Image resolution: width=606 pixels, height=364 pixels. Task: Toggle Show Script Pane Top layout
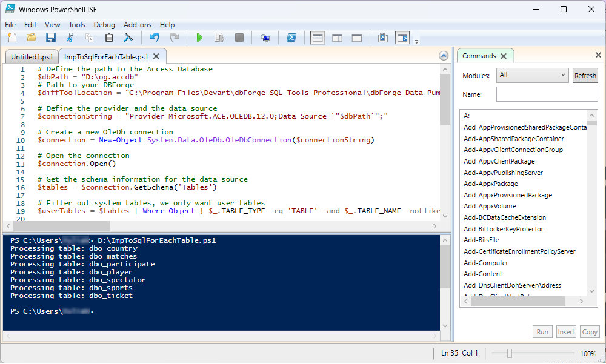click(x=318, y=38)
